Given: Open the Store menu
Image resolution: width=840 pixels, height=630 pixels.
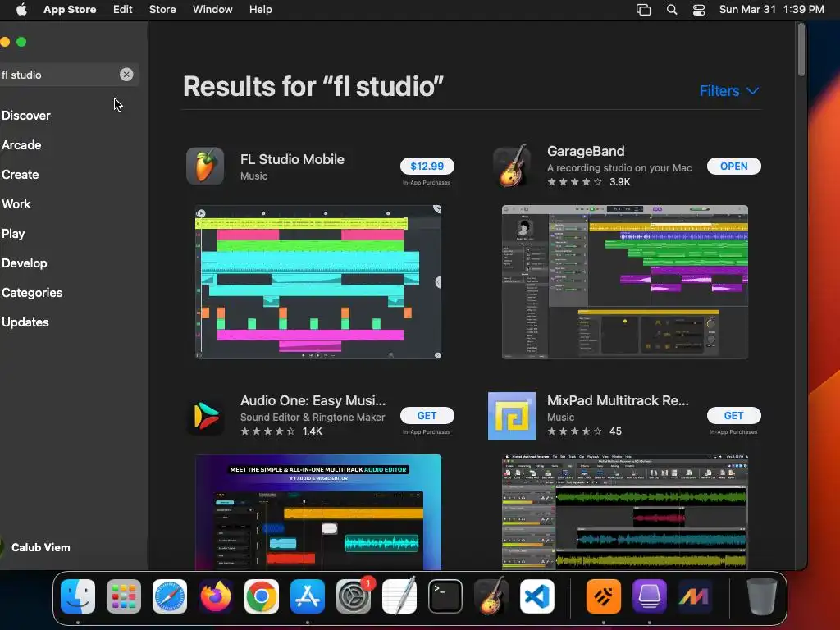Looking at the screenshot, I should pyautogui.click(x=162, y=10).
